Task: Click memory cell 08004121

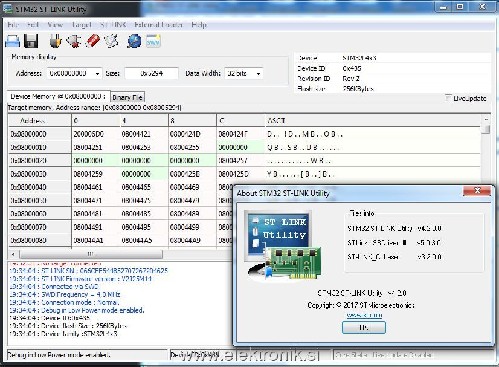Action: tap(144, 134)
